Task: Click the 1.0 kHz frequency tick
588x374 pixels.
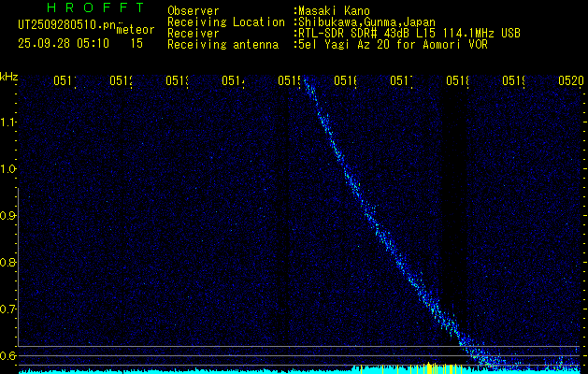Action: [8, 169]
